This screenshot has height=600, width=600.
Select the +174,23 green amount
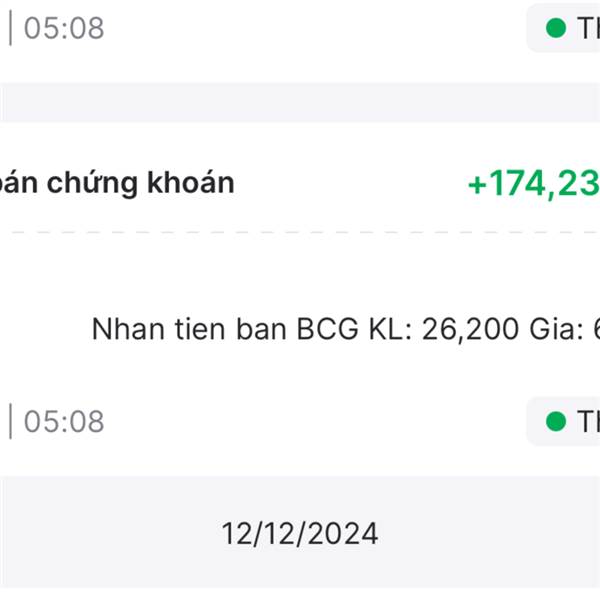[x=533, y=184]
